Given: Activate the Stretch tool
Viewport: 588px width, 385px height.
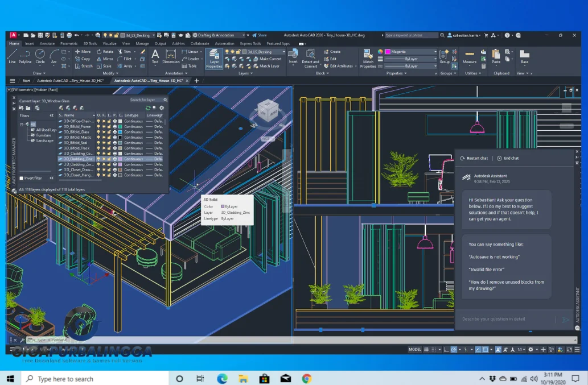Looking at the screenshot, I should pos(84,66).
